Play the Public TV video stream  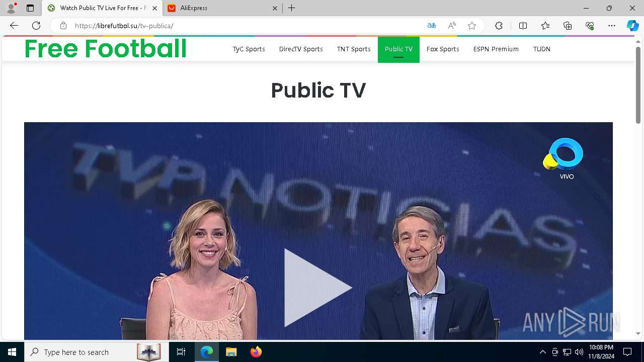pyautogui.click(x=318, y=288)
